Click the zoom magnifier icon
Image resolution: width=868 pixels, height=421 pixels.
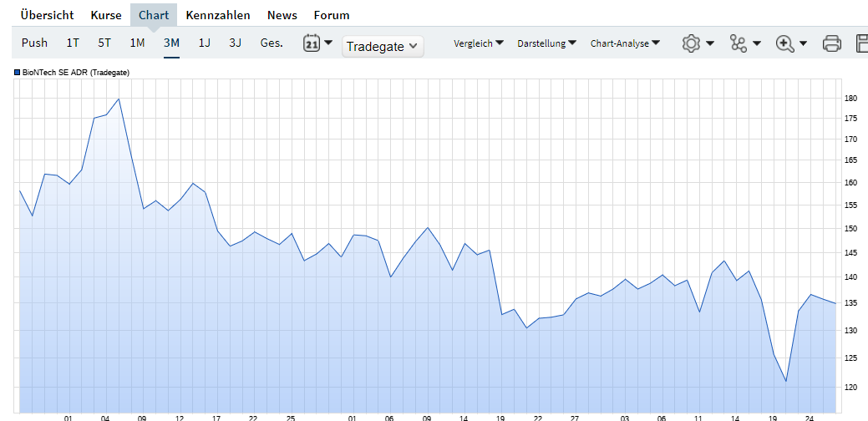pyautogui.click(x=785, y=43)
